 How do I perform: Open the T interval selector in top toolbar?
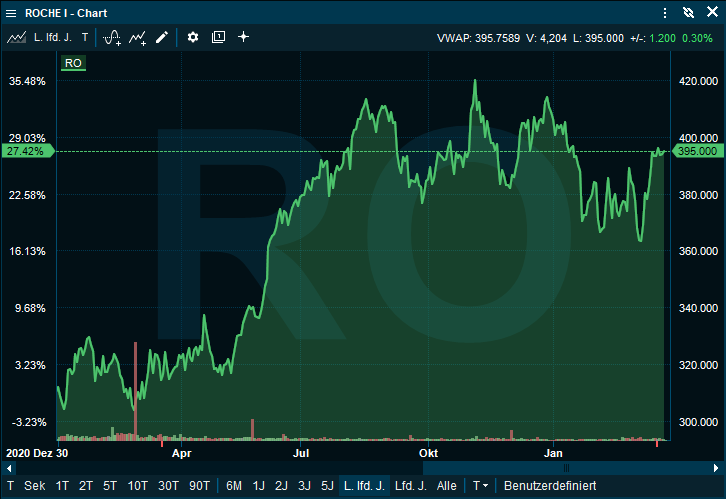point(85,37)
